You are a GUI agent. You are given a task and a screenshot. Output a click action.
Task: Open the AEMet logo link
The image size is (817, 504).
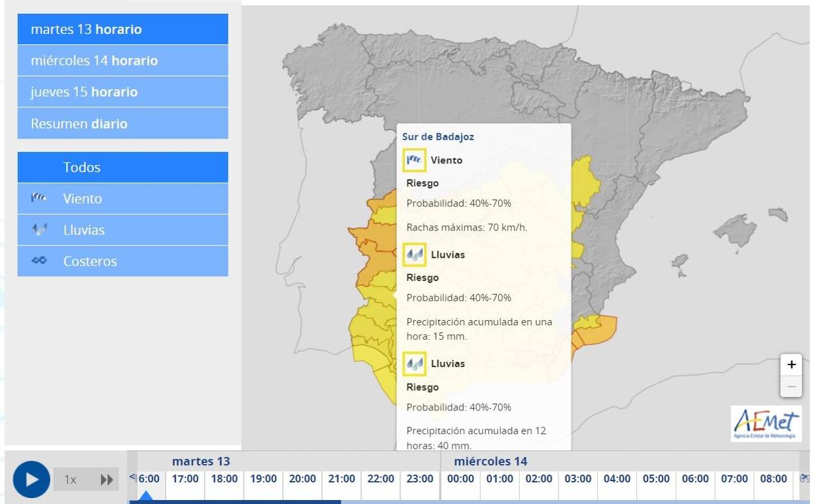tap(766, 423)
